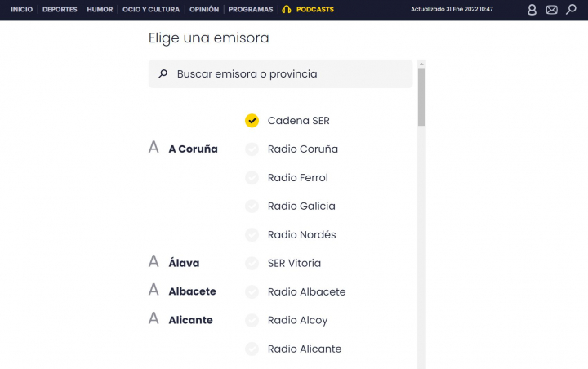Click the podcasts headphones icon
This screenshot has height=369, width=588.
pos(286,10)
